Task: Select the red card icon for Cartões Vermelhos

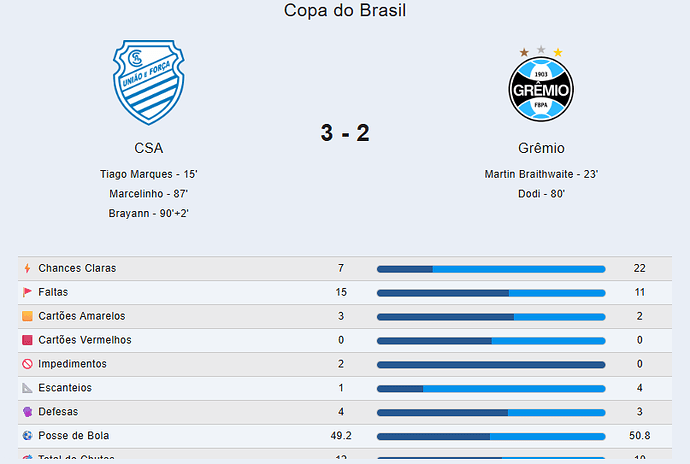Action: pos(27,340)
